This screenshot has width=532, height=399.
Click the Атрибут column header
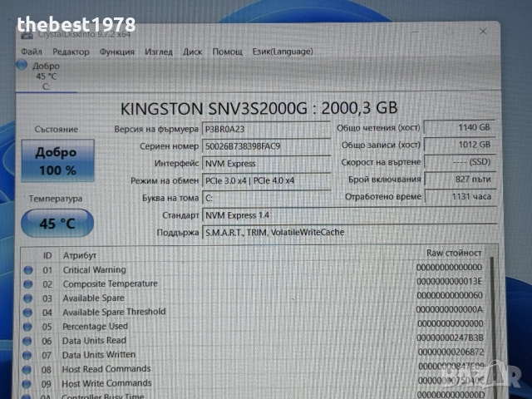(80, 255)
